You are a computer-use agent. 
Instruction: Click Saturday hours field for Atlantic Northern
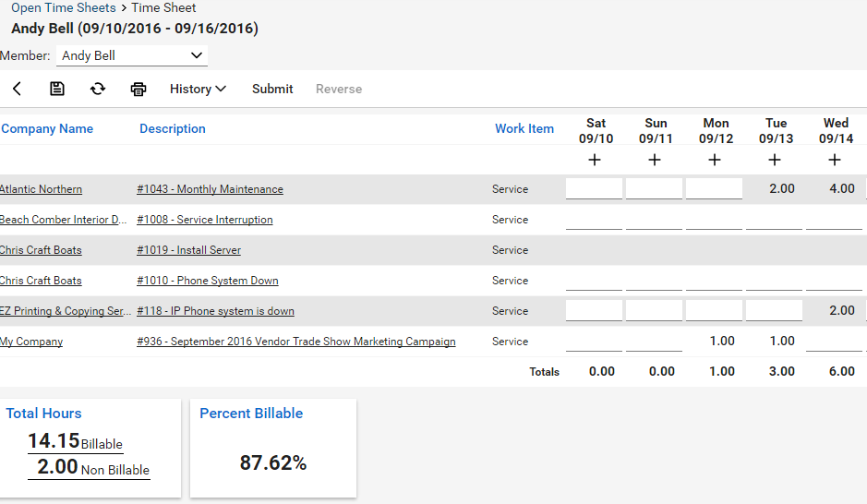pyautogui.click(x=595, y=188)
